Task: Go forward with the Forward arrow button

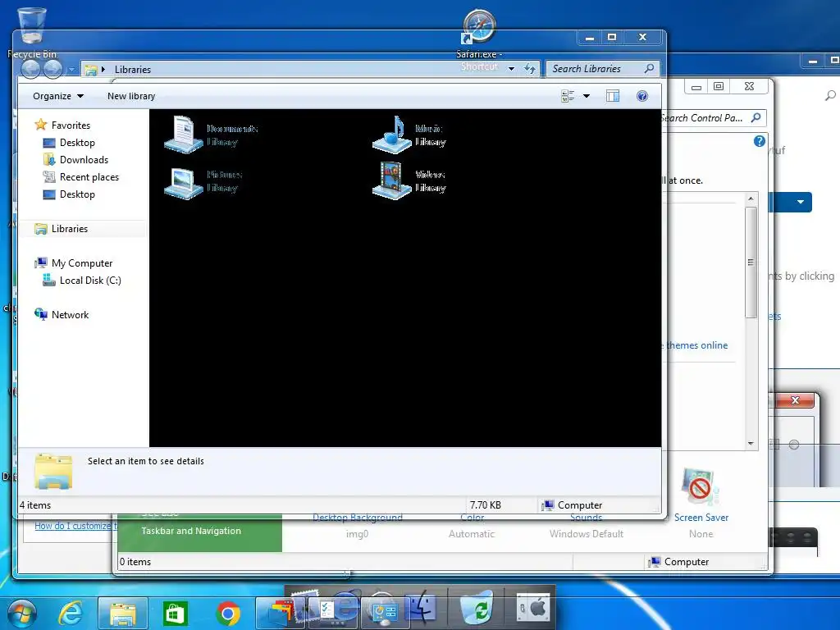Action: point(53,69)
